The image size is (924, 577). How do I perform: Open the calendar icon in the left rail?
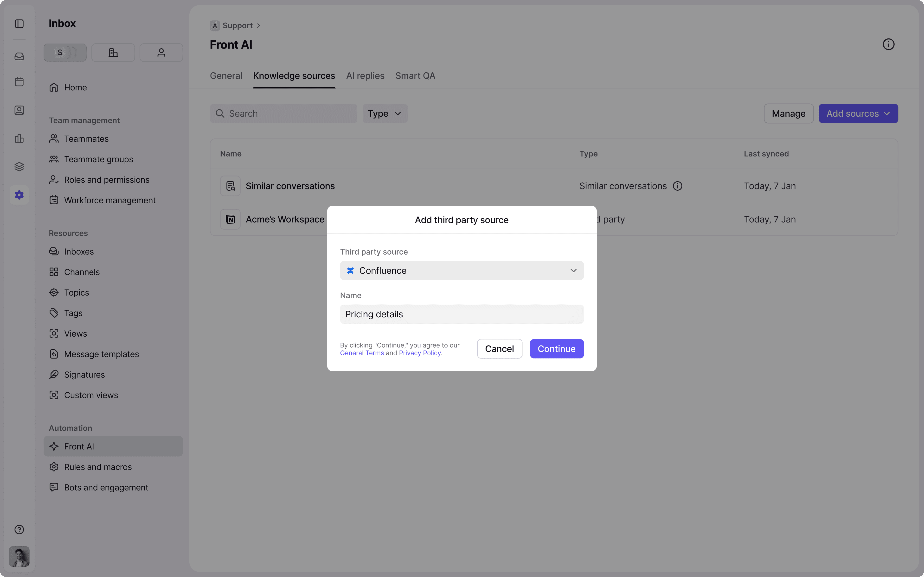(x=19, y=81)
